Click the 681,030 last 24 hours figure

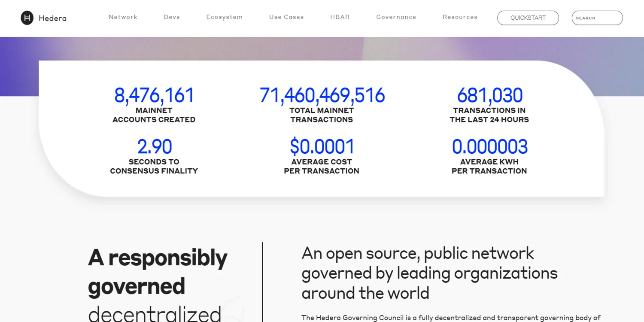point(489,95)
